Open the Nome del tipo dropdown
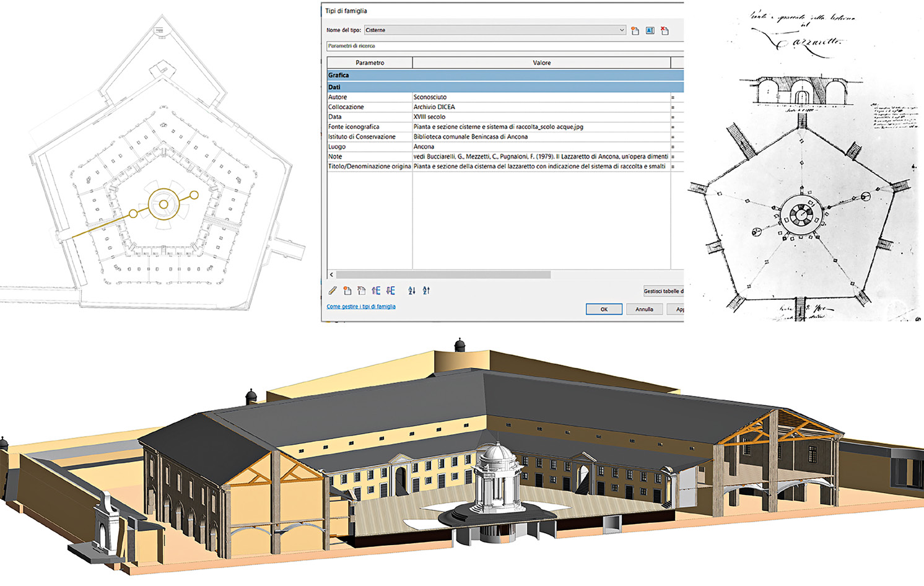Viewport: 924px width, 586px height. point(621,30)
